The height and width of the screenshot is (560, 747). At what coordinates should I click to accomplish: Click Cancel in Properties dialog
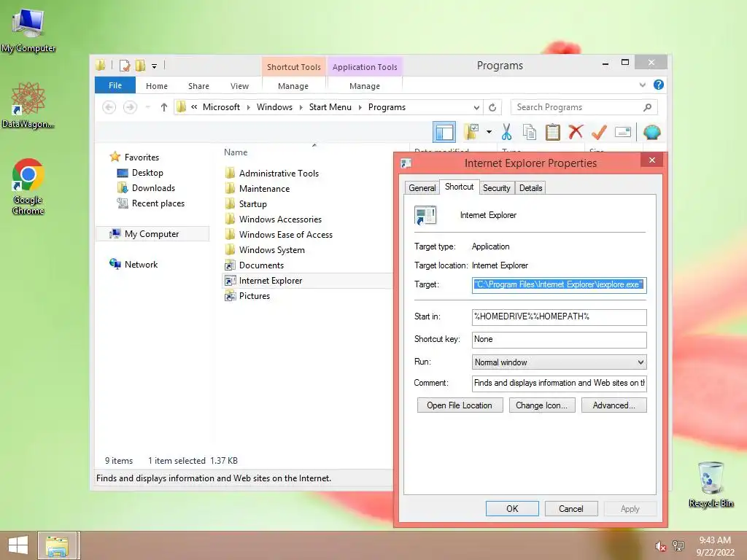(x=570, y=508)
